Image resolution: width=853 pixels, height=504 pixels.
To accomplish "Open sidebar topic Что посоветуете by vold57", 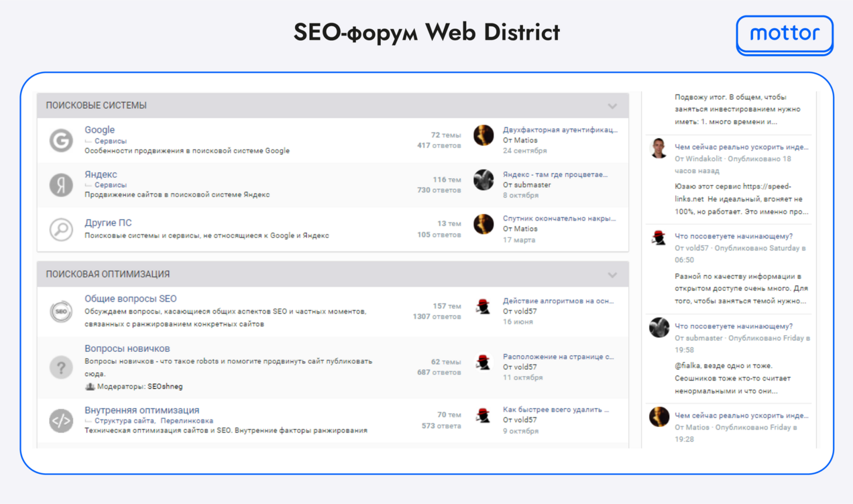I will pyautogui.click(x=734, y=236).
